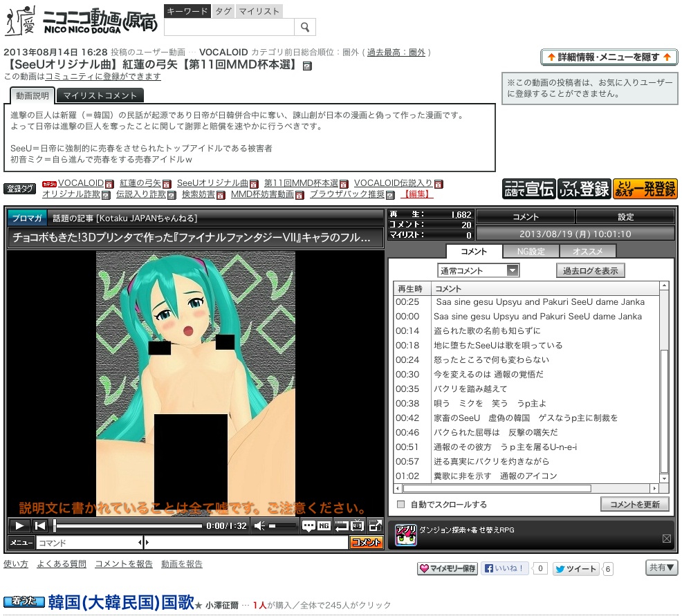Select the マイリストコメント tab
Viewport: 682px width, 616px height.
point(100,95)
